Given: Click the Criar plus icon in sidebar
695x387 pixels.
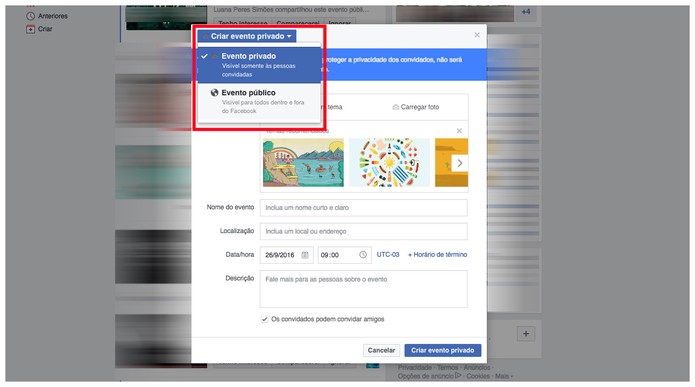Looking at the screenshot, I should point(30,29).
